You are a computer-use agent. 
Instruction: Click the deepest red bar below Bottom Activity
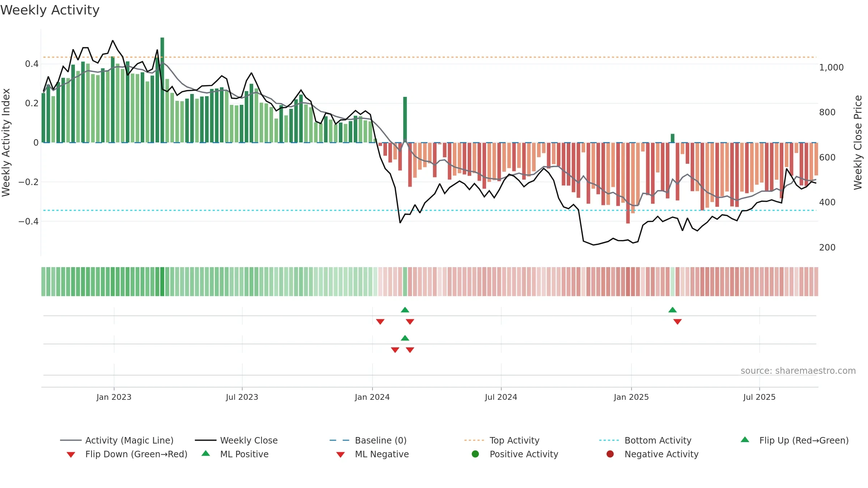point(628,183)
